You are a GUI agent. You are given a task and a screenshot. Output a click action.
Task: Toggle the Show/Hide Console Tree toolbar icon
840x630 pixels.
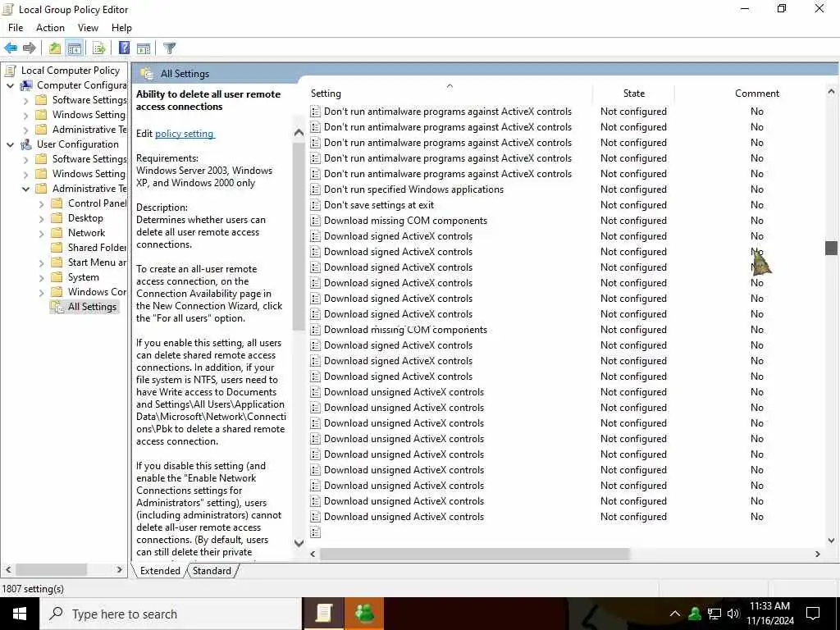[x=75, y=48]
